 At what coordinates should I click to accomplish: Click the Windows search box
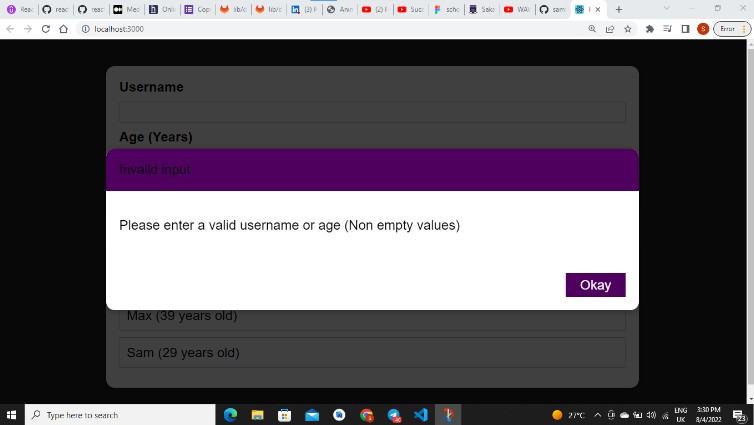tap(120, 415)
